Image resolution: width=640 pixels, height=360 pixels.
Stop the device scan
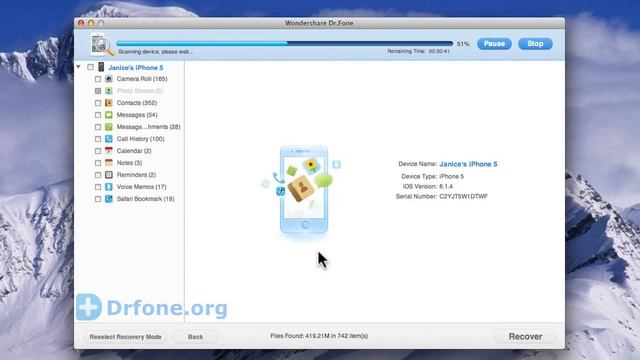tap(535, 44)
